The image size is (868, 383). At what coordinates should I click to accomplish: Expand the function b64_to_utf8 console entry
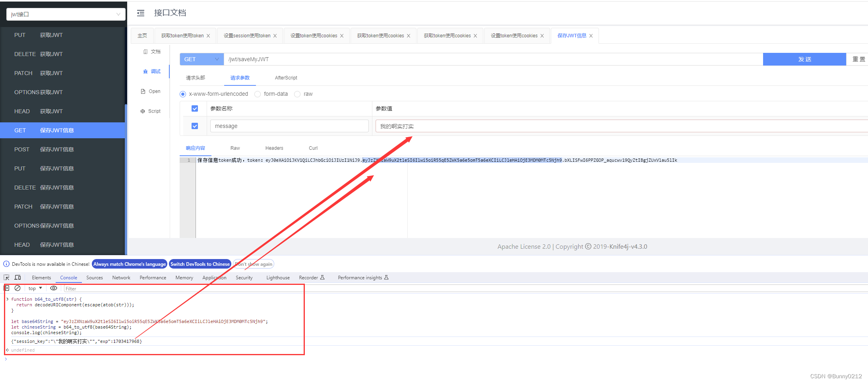tap(8, 299)
